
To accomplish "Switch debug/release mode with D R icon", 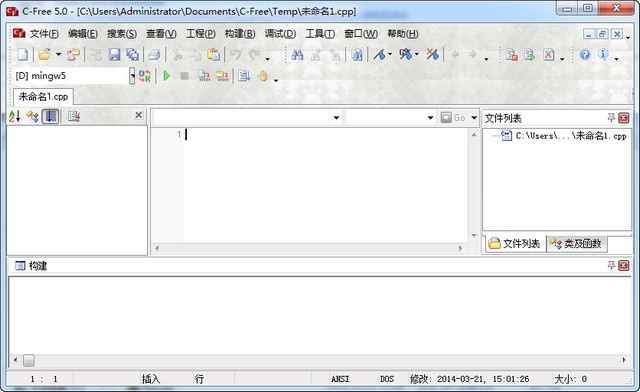I will pos(144,76).
